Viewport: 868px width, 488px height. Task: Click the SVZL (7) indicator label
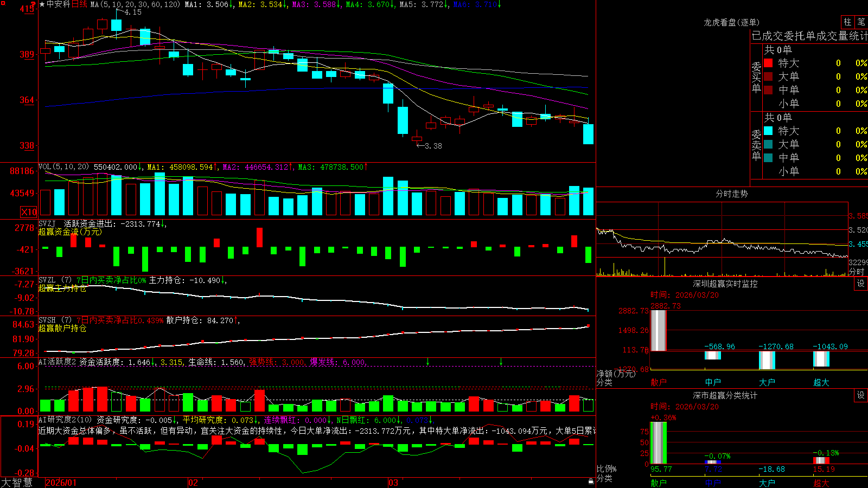pyautogui.click(x=55, y=280)
